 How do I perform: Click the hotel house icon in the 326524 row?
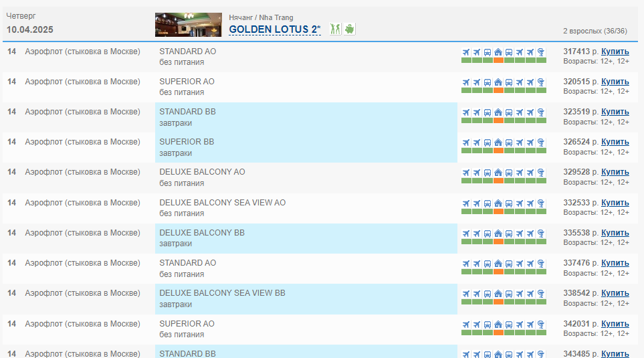click(x=498, y=143)
